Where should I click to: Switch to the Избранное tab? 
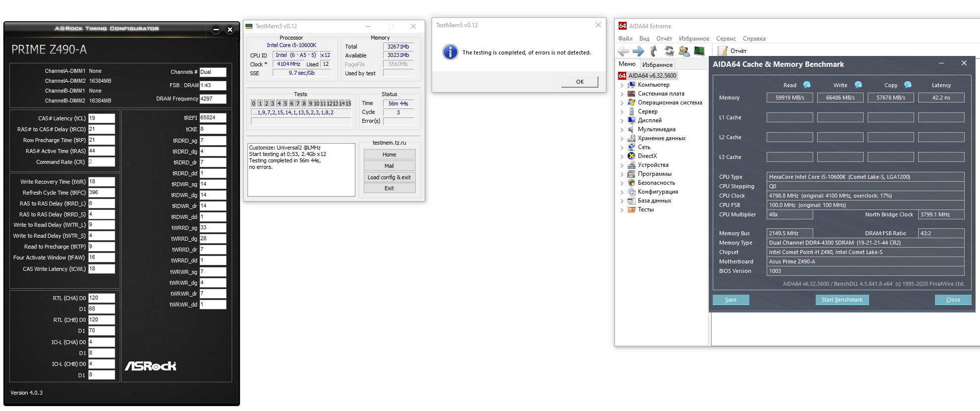(657, 65)
